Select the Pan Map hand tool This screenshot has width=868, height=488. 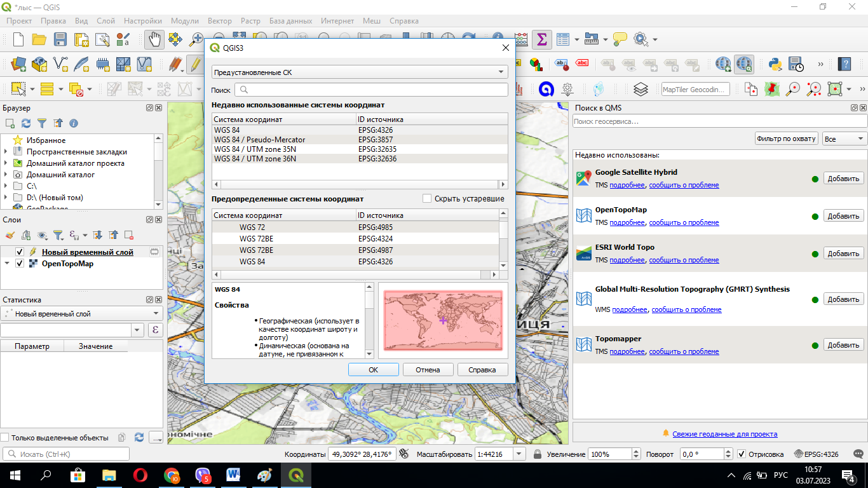click(x=154, y=39)
